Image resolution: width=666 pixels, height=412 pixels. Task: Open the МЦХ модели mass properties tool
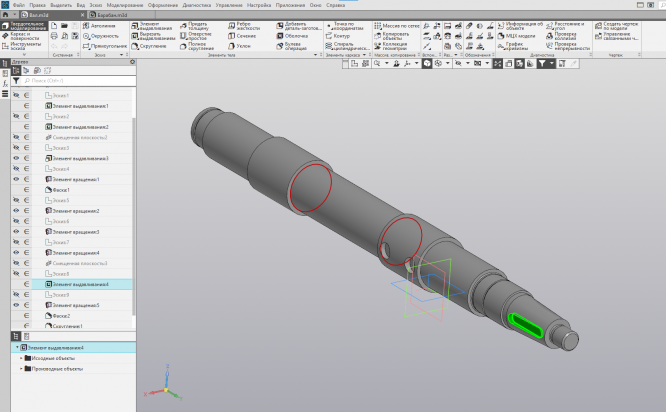click(x=515, y=35)
